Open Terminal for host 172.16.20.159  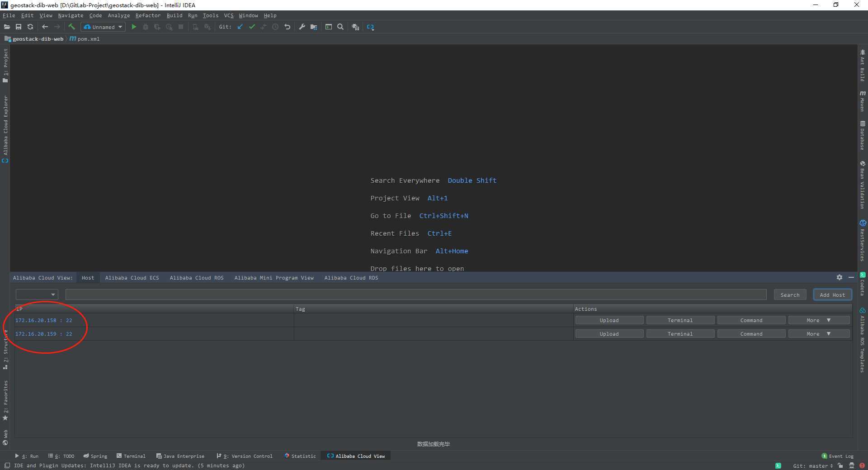(x=680, y=334)
